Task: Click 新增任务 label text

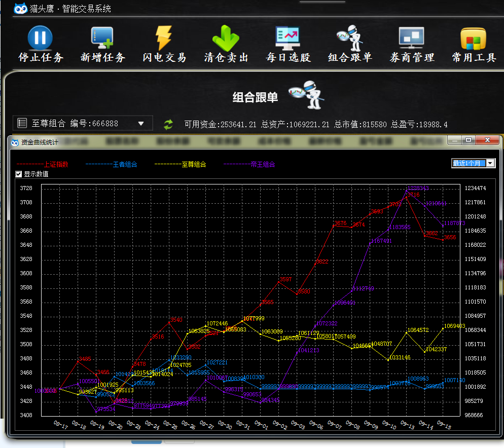Action: click(x=102, y=57)
